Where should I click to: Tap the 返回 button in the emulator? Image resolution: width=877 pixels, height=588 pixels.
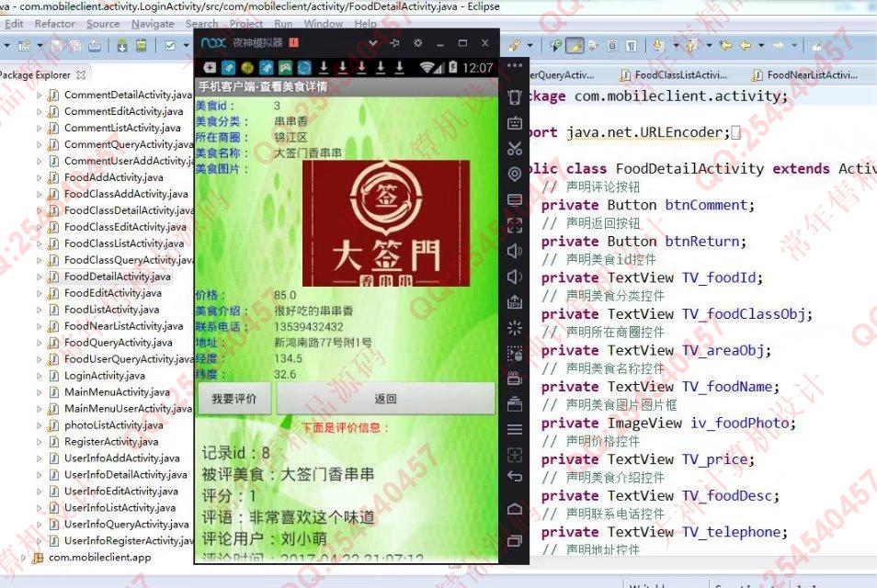386,399
